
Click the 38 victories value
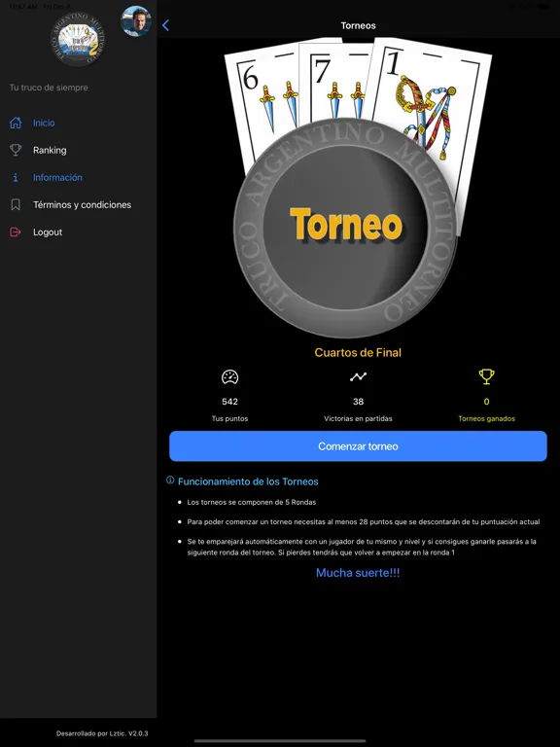[358, 402]
